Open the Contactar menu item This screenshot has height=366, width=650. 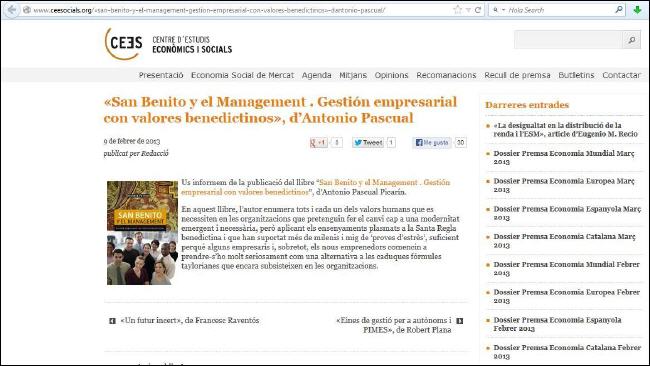click(x=621, y=75)
